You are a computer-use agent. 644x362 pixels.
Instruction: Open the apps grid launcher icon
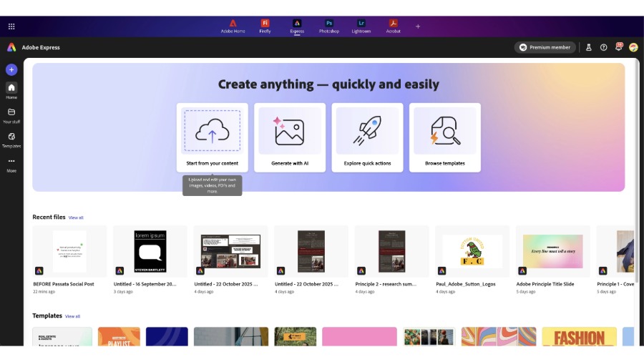pos(11,26)
